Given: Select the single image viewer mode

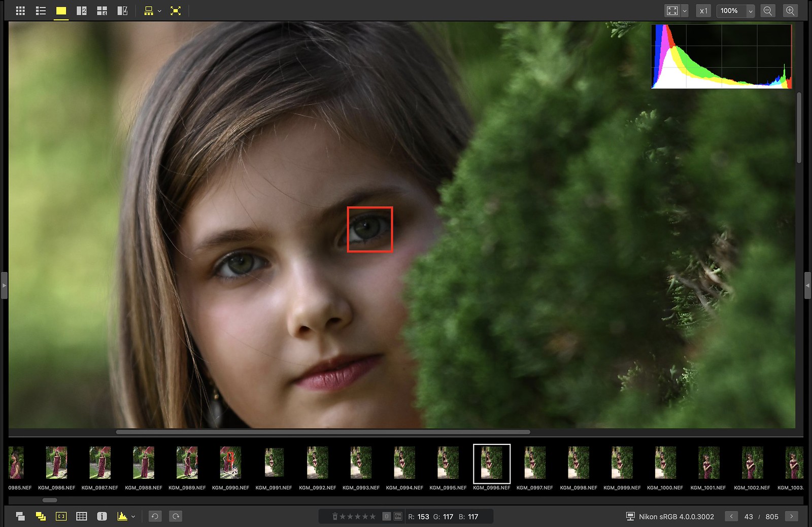Looking at the screenshot, I should 61,11.
